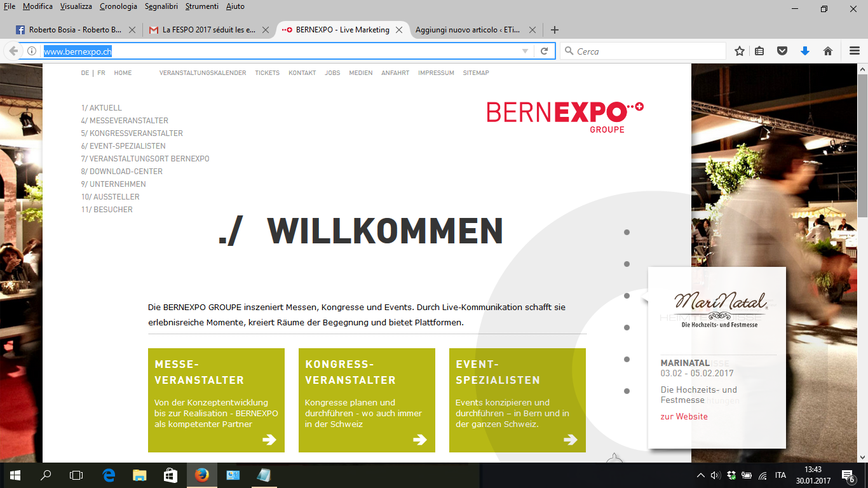Open the Modifica menu

coord(37,6)
